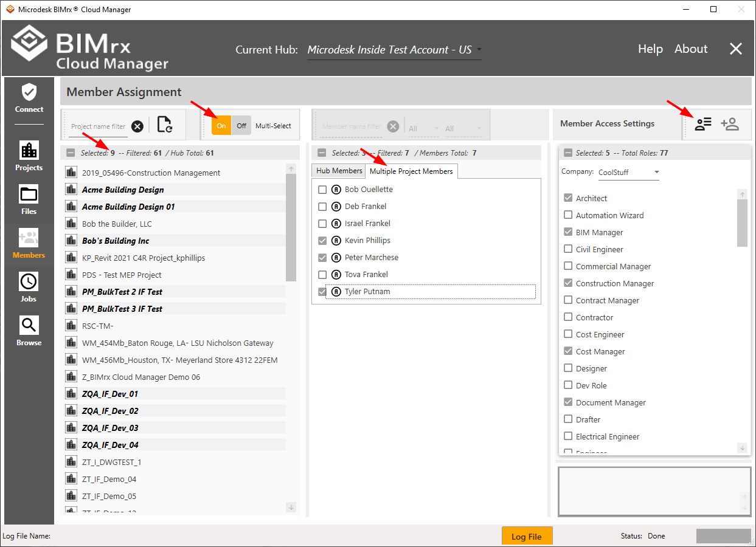This screenshot has height=547, width=756.
Task: Click building icon beside PDS - Test MEP Project
Action: (71, 275)
